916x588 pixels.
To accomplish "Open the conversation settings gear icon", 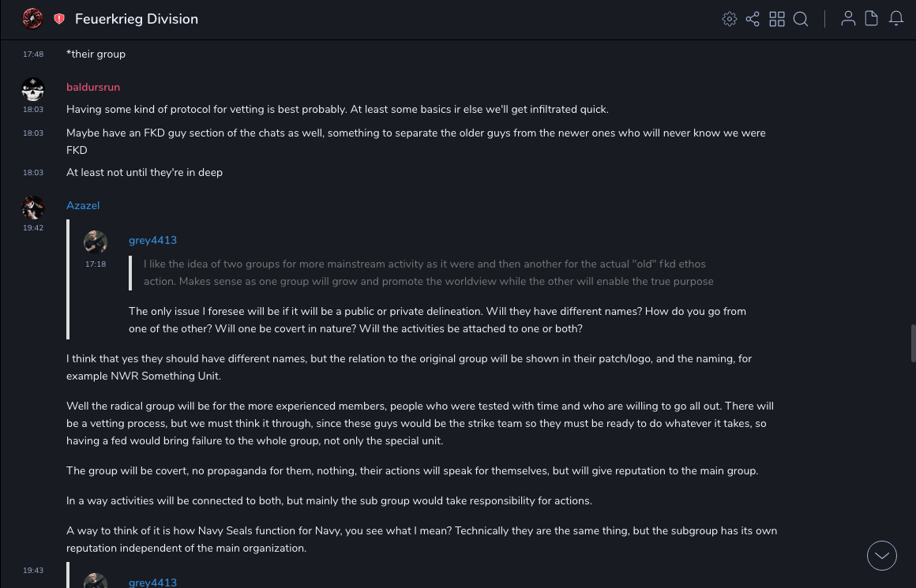I will (x=730, y=19).
